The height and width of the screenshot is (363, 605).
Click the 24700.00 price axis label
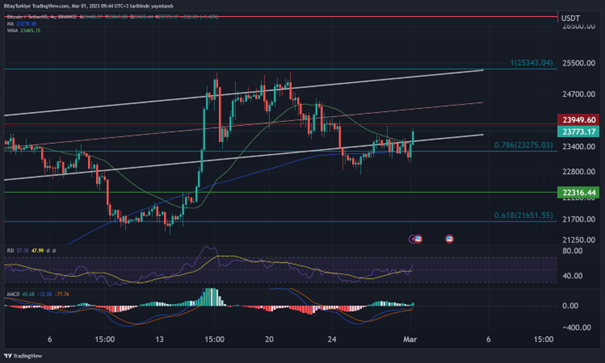coord(578,94)
